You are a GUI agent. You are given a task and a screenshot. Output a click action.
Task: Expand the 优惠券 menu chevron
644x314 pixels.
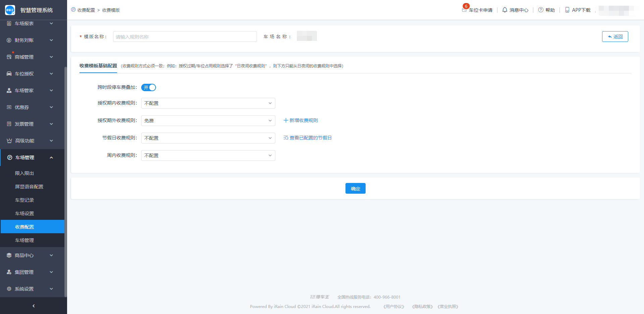pyautogui.click(x=51, y=107)
